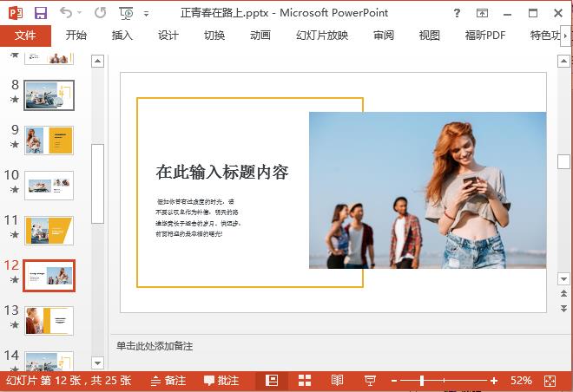This screenshot has height=392, width=573.
Task: Switch to Slide Sorter view
Action: click(x=305, y=381)
